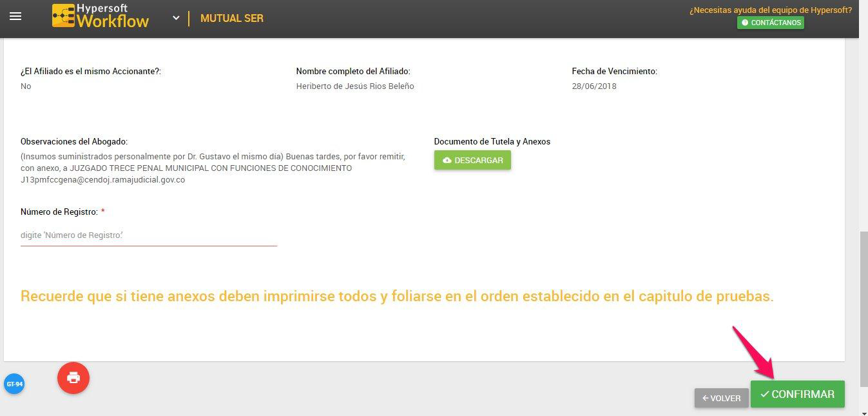Image resolution: width=868 pixels, height=416 pixels.
Task: Click the Observaciones del Abogado label
Action: pos(74,141)
